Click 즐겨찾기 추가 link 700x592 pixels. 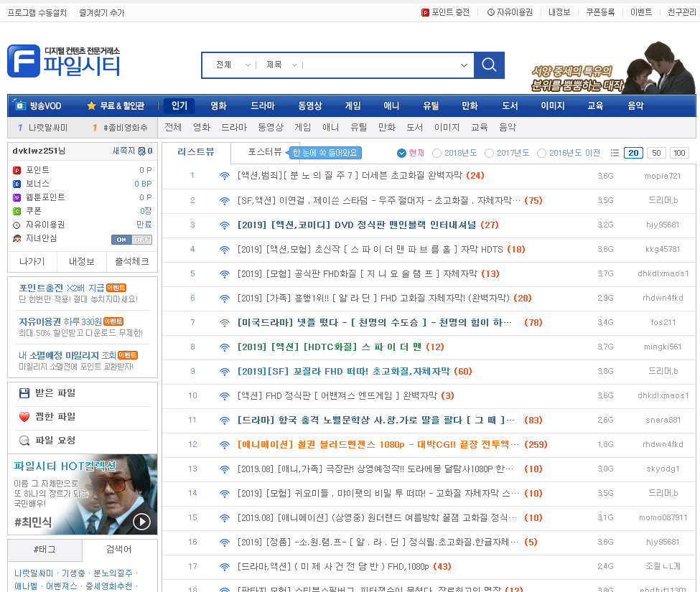coord(102,13)
